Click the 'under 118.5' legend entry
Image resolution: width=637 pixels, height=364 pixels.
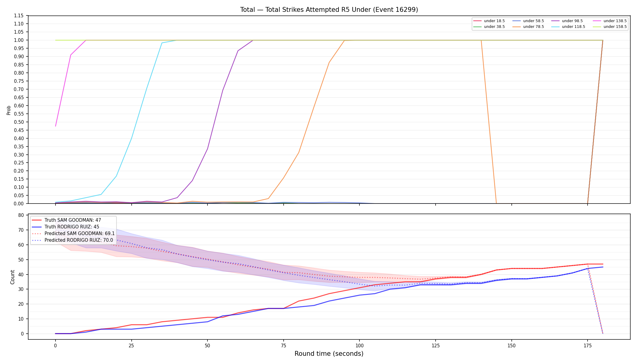pos(568,27)
